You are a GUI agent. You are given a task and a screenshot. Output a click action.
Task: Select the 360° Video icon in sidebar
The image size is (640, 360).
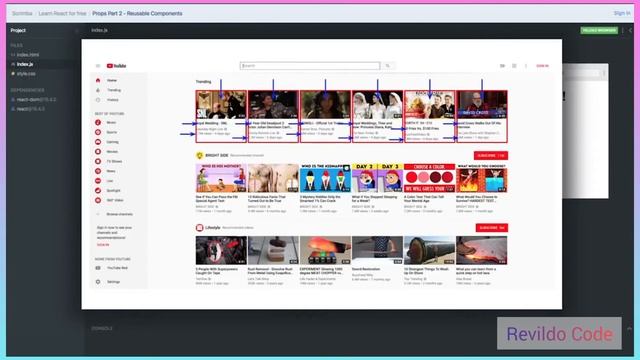[98, 200]
